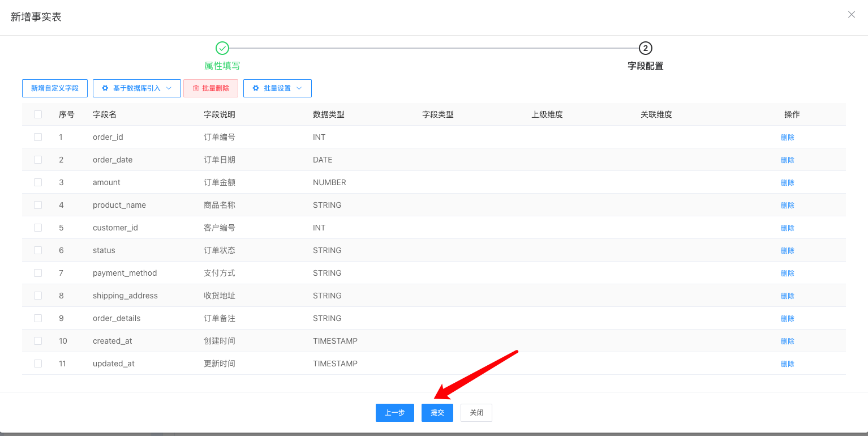This screenshot has width=868, height=436.
Task: Click the step 2 circle icon
Action: 645,48
